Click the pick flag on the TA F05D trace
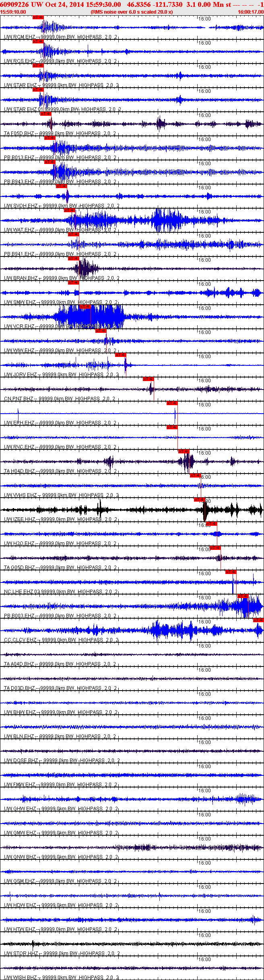Screen dimensions: 264x980 pos(46,114)
